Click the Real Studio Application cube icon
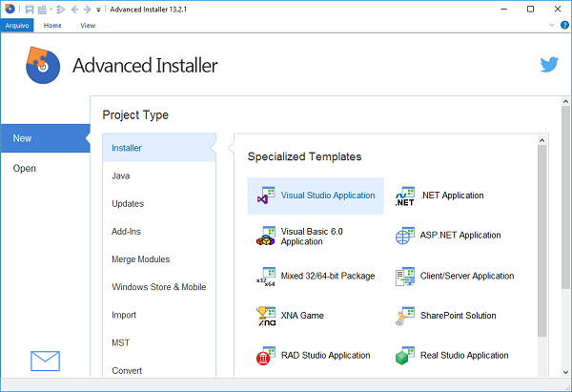The width and height of the screenshot is (572, 392). click(x=404, y=356)
